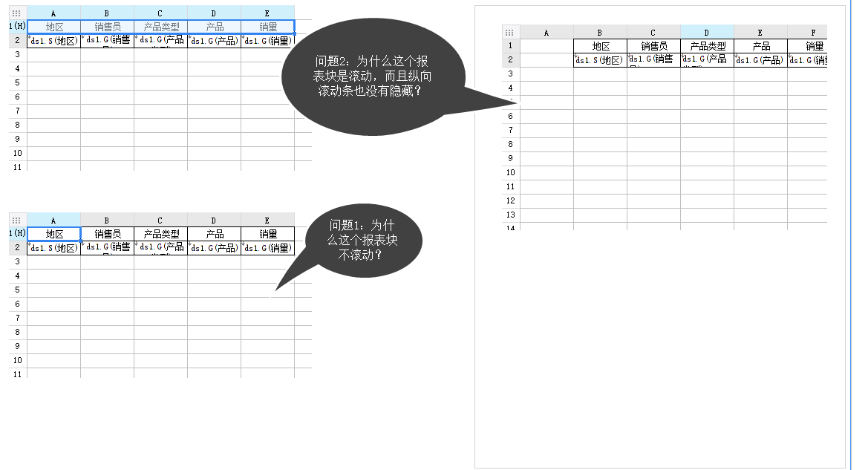This screenshot has height=470, width=868.
Task: Click row header 1 in right block
Action: click(x=510, y=46)
